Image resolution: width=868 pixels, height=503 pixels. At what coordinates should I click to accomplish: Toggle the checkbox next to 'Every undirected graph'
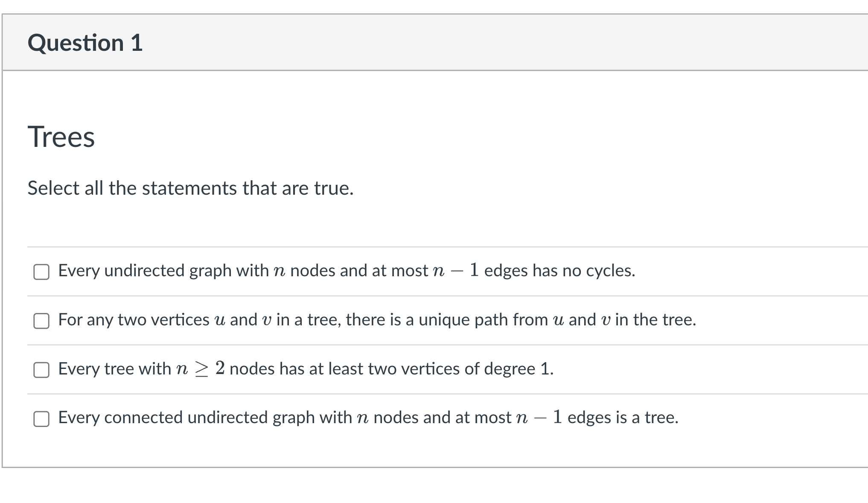[x=41, y=272]
